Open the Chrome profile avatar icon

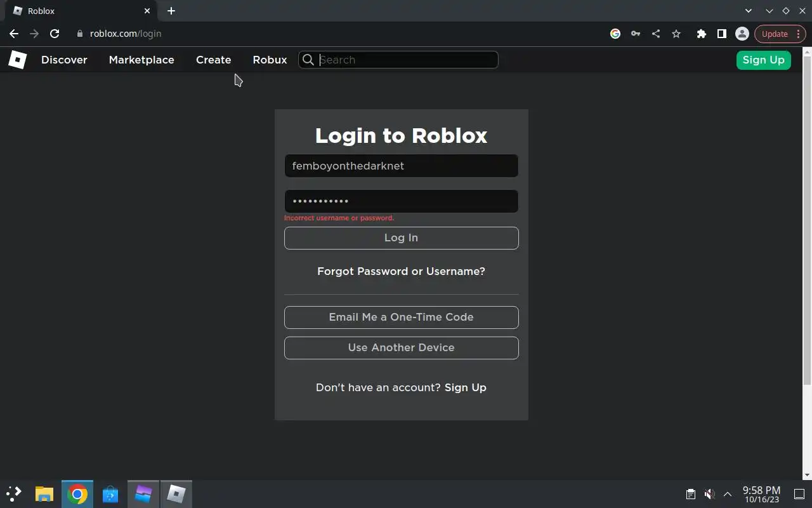[742, 34]
